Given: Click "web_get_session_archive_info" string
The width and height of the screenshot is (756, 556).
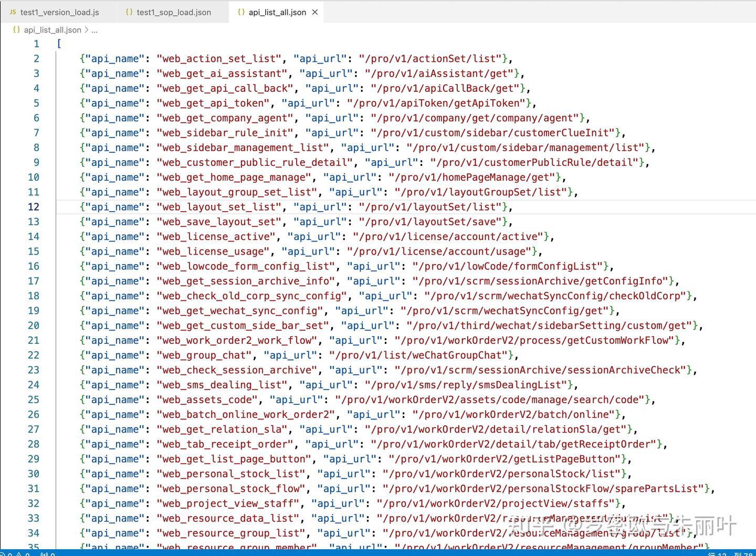Looking at the screenshot, I should [x=246, y=281].
